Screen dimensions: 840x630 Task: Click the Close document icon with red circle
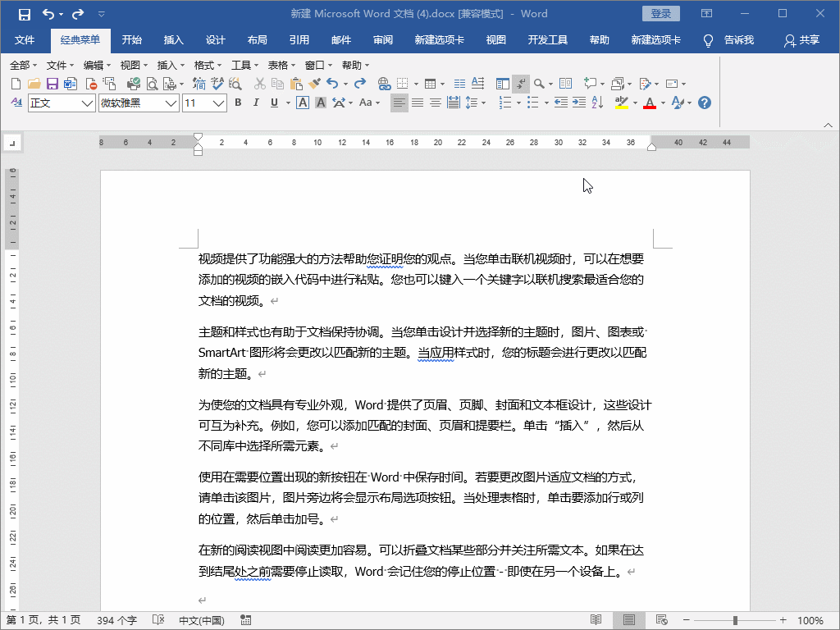pyautogui.click(x=91, y=84)
